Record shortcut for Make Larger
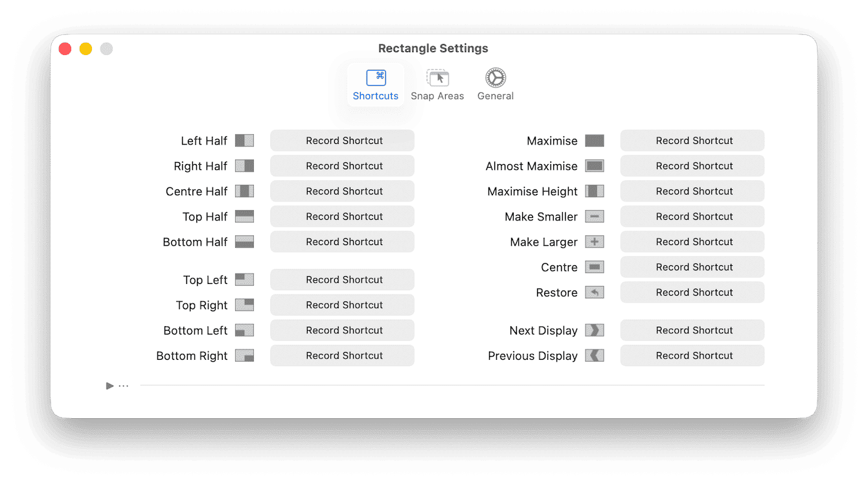868x485 pixels. click(692, 242)
